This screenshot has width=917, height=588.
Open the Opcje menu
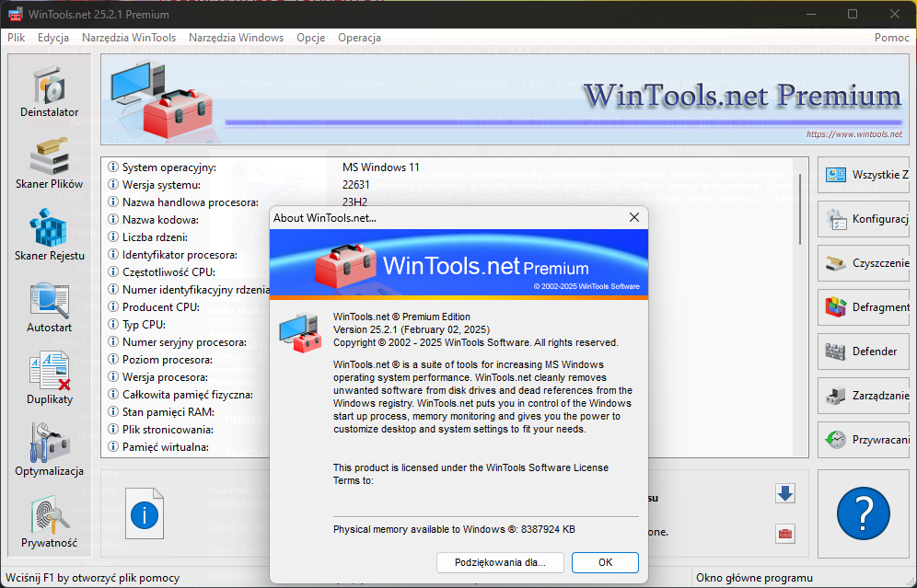pos(310,38)
